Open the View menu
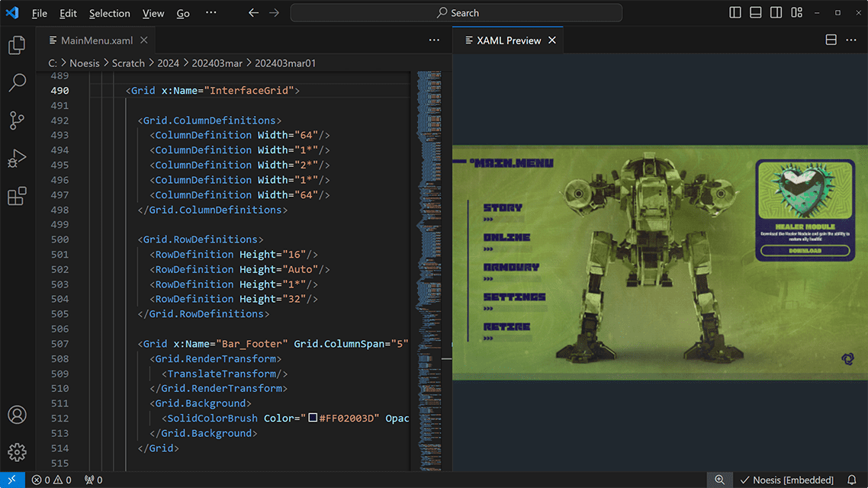 coord(153,13)
